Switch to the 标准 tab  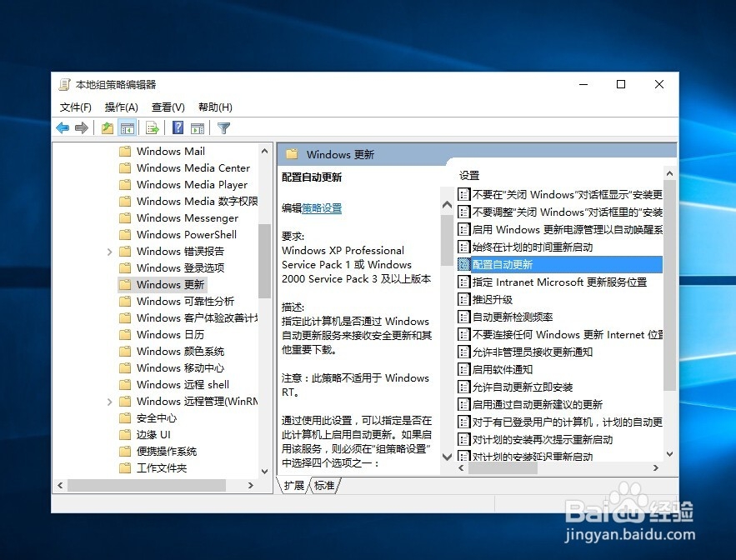[x=324, y=485]
